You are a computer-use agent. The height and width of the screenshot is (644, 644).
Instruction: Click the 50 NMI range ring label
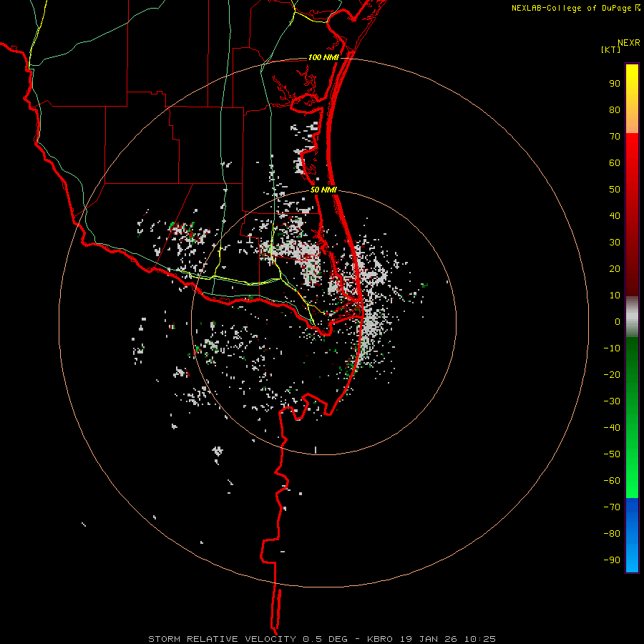point(323,190)
